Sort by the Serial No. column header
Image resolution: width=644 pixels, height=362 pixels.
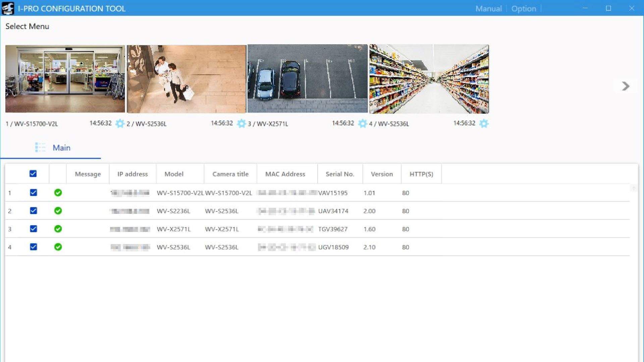click(340, 174)
